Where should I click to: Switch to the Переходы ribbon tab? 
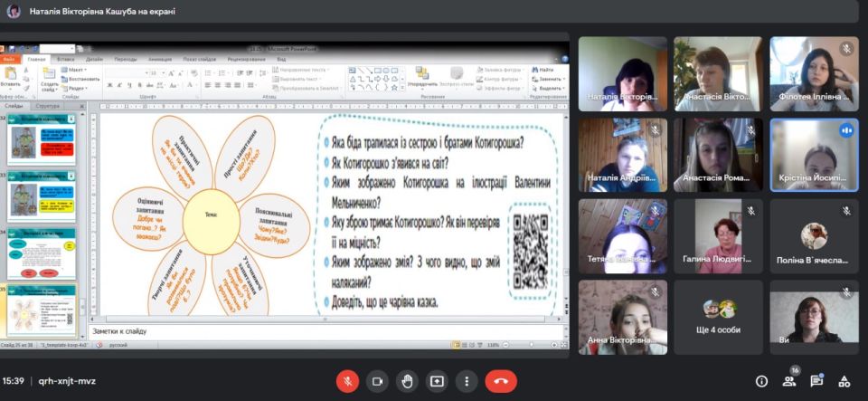point(126,59)
